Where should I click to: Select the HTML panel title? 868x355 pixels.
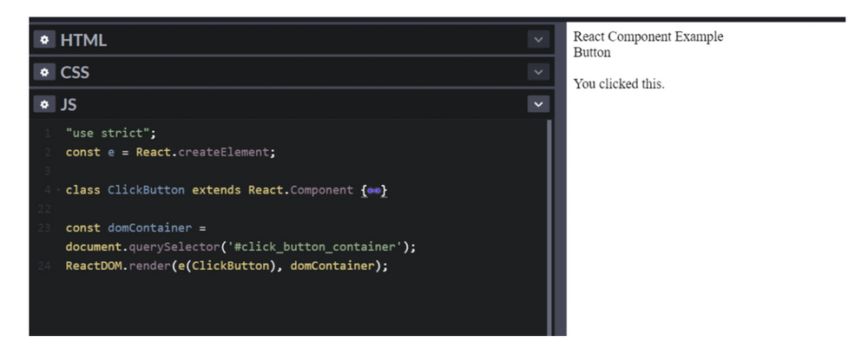(x=83, y=40)
